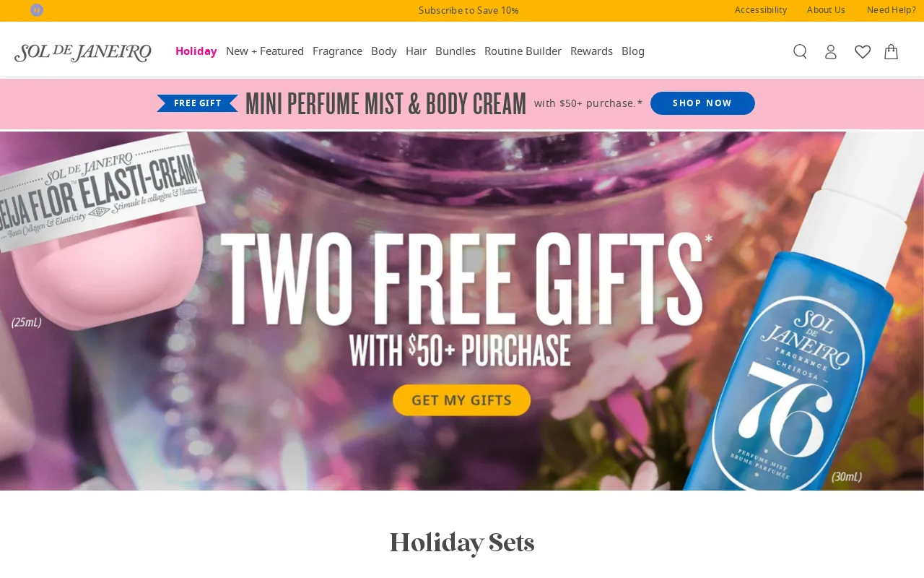Go to the Rewards page
The width and height of the screenshot is (924, 578).
click(591, 51)
